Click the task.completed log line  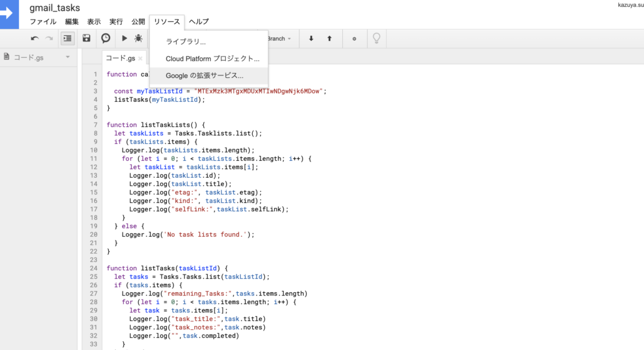[x=184, y=336]
